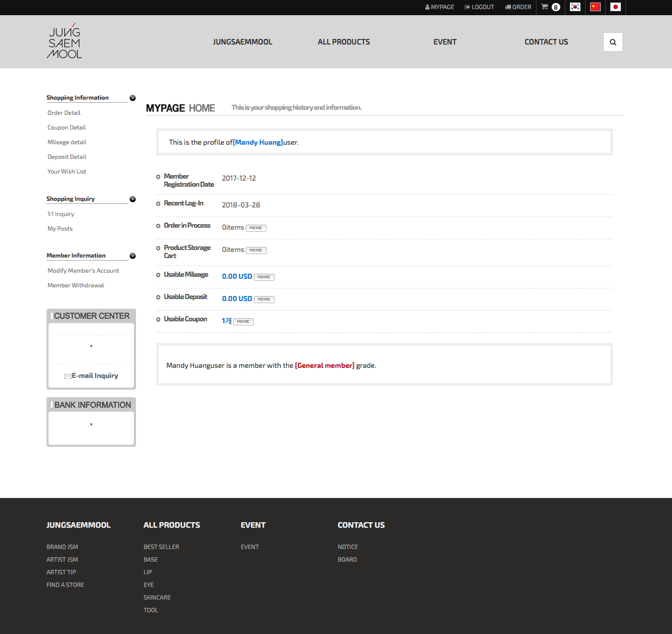Open Your Wish List in sidebar
Screen dimensions: 672x634
click(67, 172)
